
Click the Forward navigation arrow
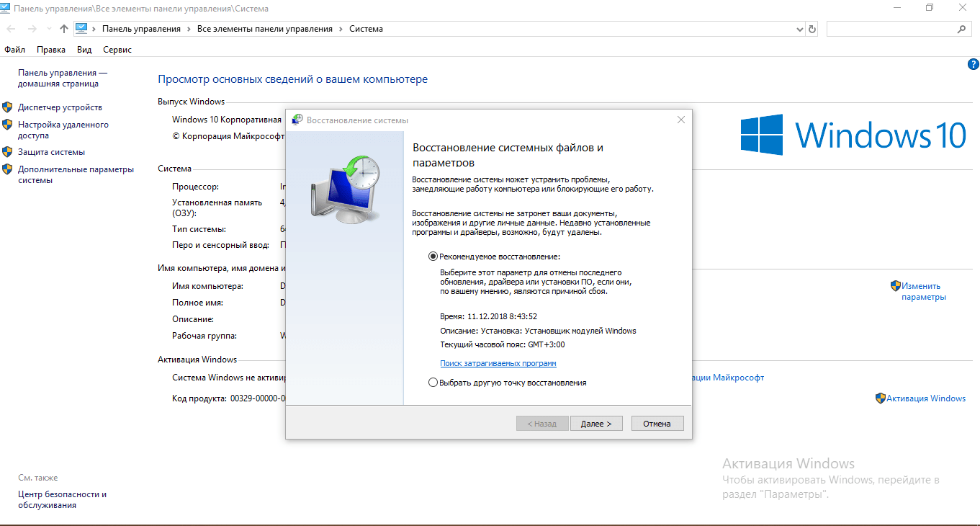(32, 29)
